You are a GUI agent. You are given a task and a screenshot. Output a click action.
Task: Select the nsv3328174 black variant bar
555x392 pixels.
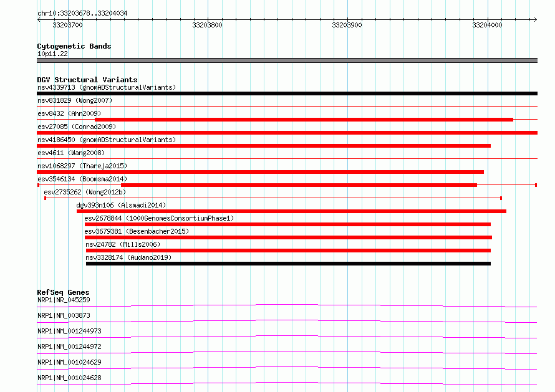coord(289,264)
